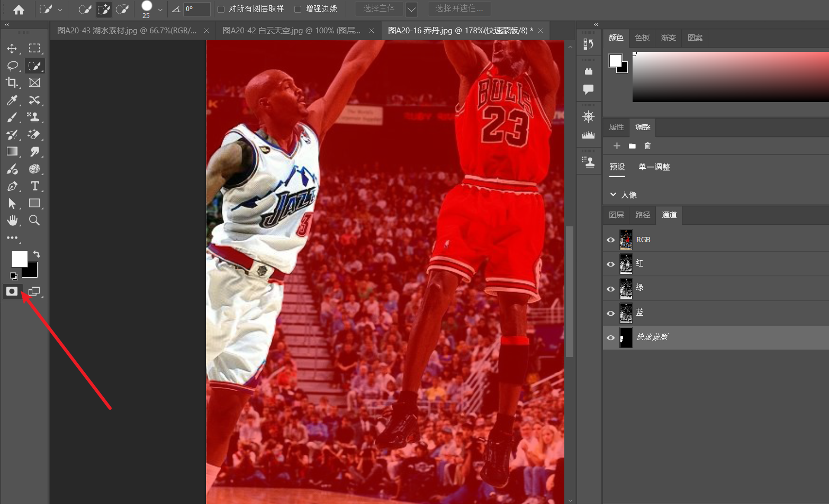Swap foreground and background colors

coord(37,254)
